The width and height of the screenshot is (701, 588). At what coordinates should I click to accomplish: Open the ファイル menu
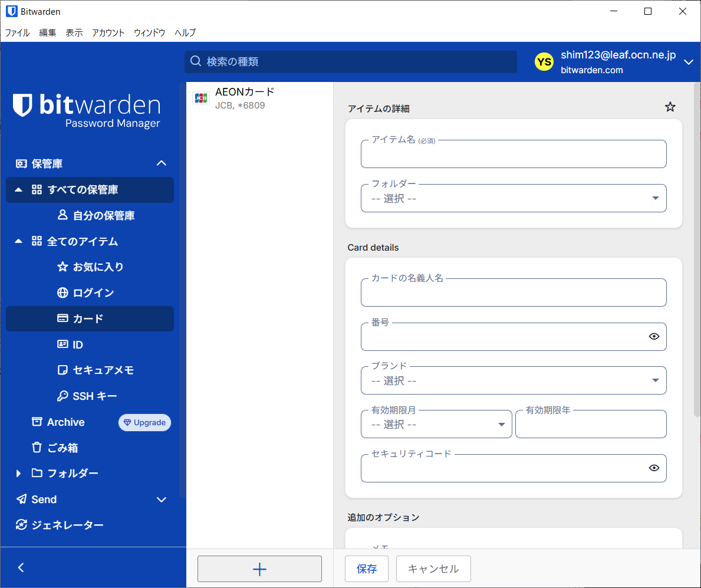click(17, 33)
